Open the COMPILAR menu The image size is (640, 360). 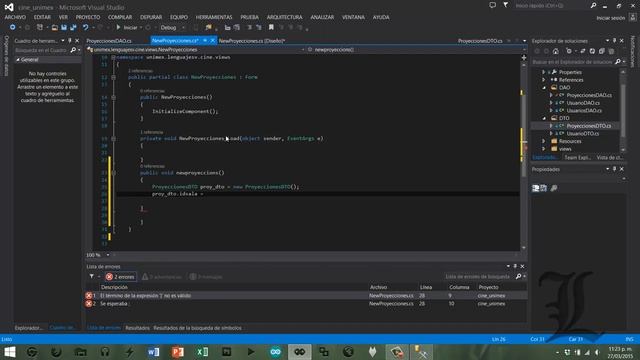120,17
